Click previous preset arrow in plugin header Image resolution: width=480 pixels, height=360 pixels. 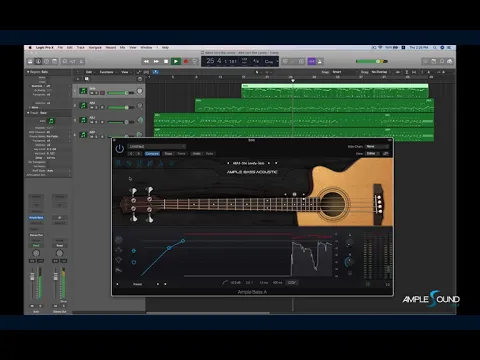(x=131, y=154)
